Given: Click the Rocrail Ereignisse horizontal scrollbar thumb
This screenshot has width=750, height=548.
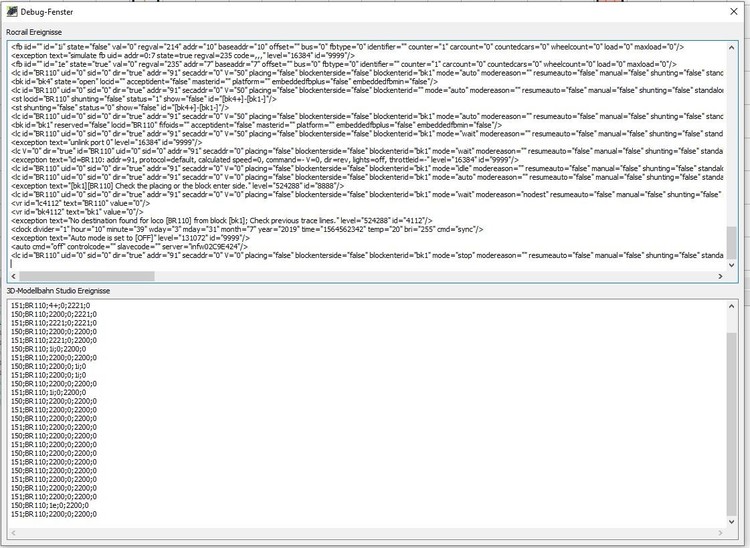Looking at the screenshot, I should coord(87,276).
